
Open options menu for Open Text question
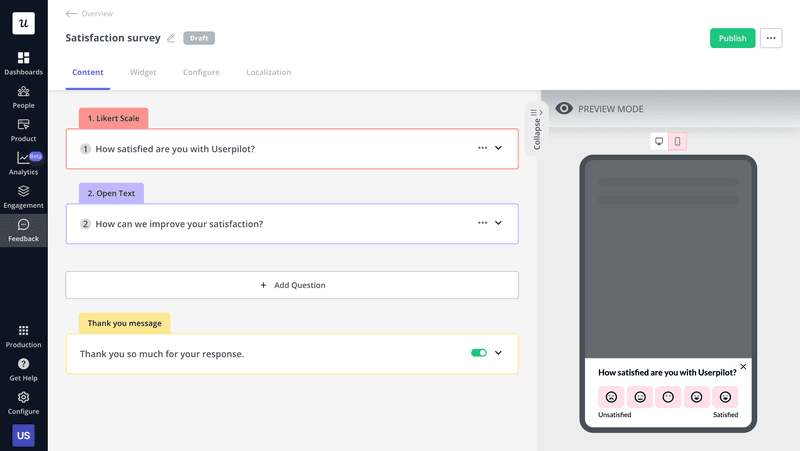coord(482,223)
